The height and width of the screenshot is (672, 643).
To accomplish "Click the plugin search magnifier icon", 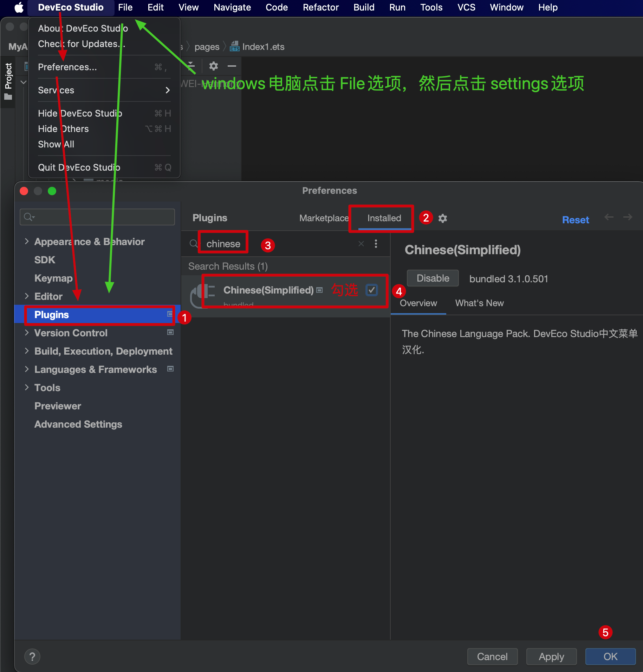I will coord(194,243).
